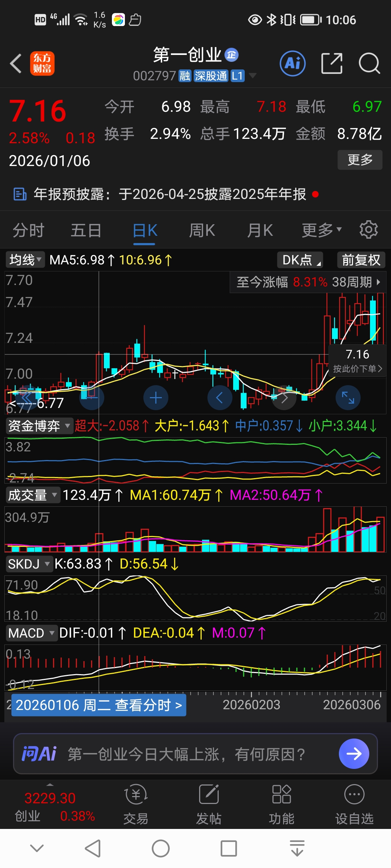Image resolution: width=391 pixels, height=868 pixels.
Task: Open the search magnifier icon
Action: pyautogui.click(x=369, y=64)
